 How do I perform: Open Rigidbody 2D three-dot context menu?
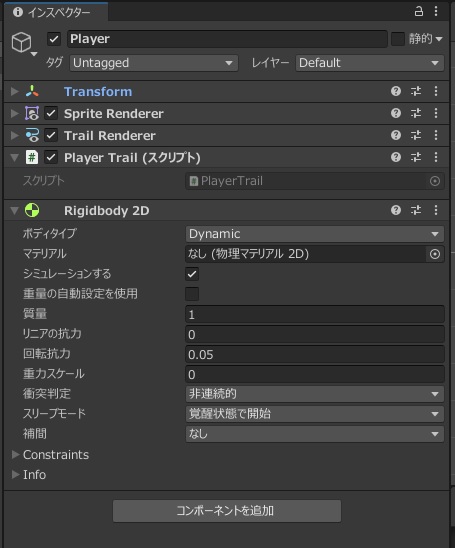click(436, 210)
